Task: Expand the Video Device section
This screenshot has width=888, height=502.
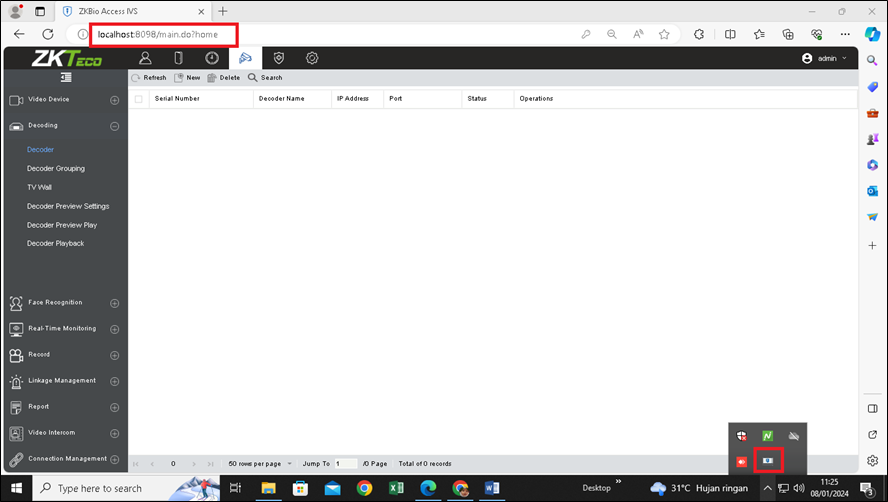Action: point(114,100)
